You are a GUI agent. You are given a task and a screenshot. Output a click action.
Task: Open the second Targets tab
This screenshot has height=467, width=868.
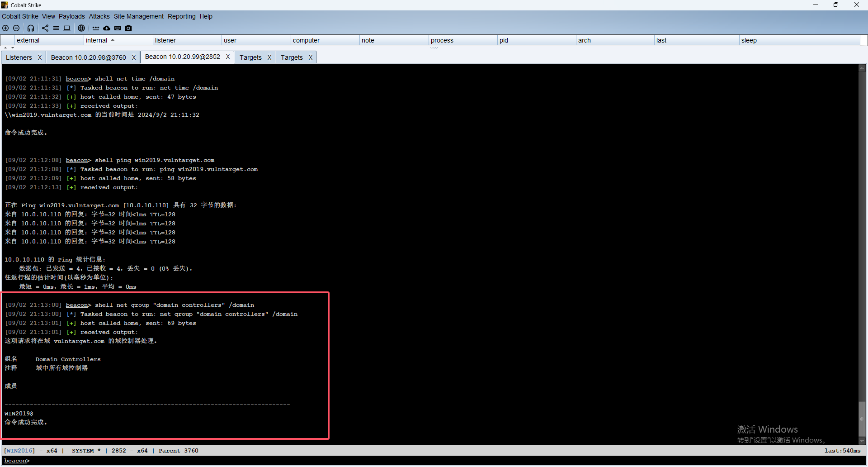[292, 57]
